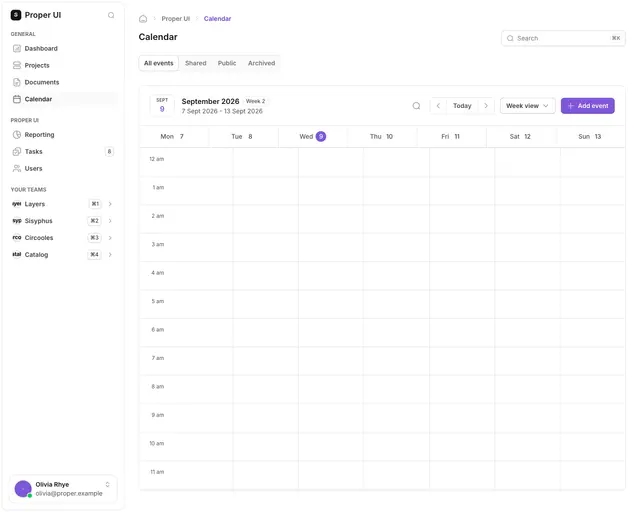Screen dimensions: 640x512
Task: Open the Catalog team
Action: 63,255
